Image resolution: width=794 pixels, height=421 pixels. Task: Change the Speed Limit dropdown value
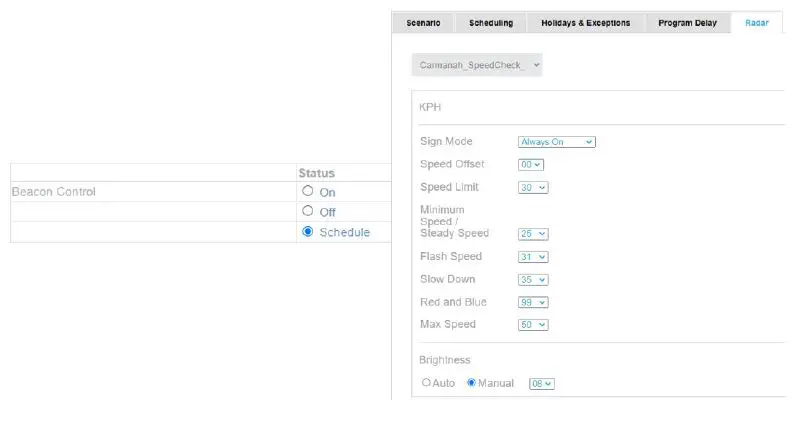tap(533, 187)
